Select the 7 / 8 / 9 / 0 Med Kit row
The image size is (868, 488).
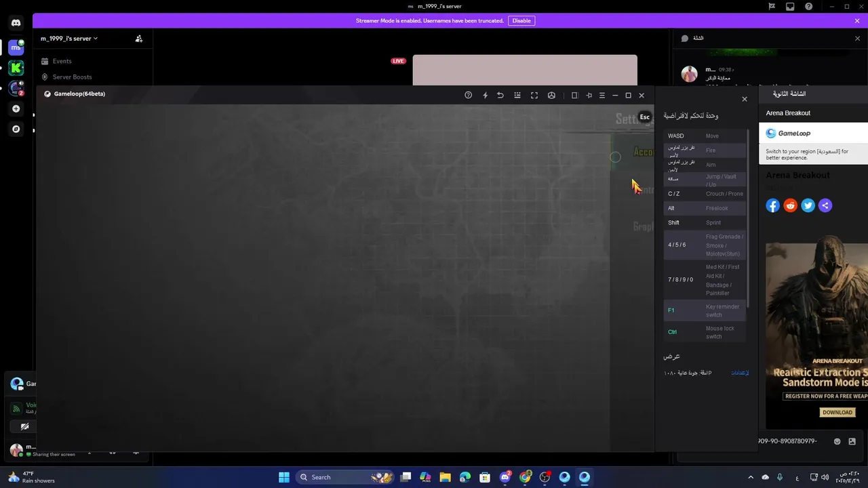(x=705, y=280)
